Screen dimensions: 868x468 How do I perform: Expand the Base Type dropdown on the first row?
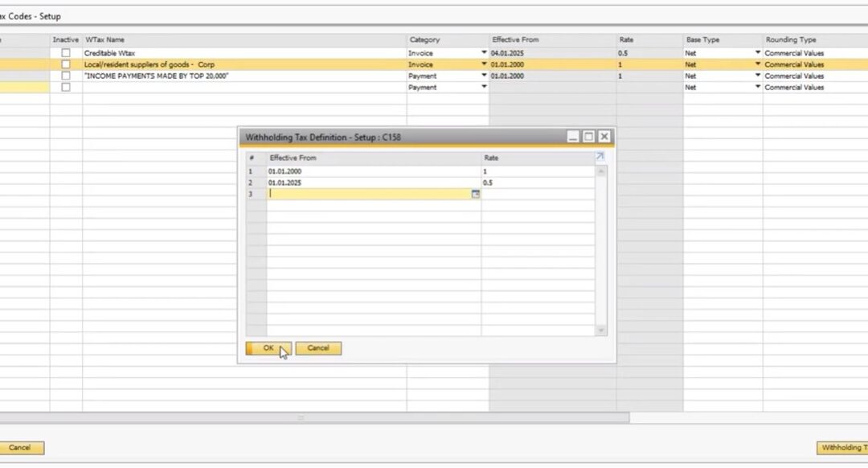pyautogui.click(x=756, y=51)
